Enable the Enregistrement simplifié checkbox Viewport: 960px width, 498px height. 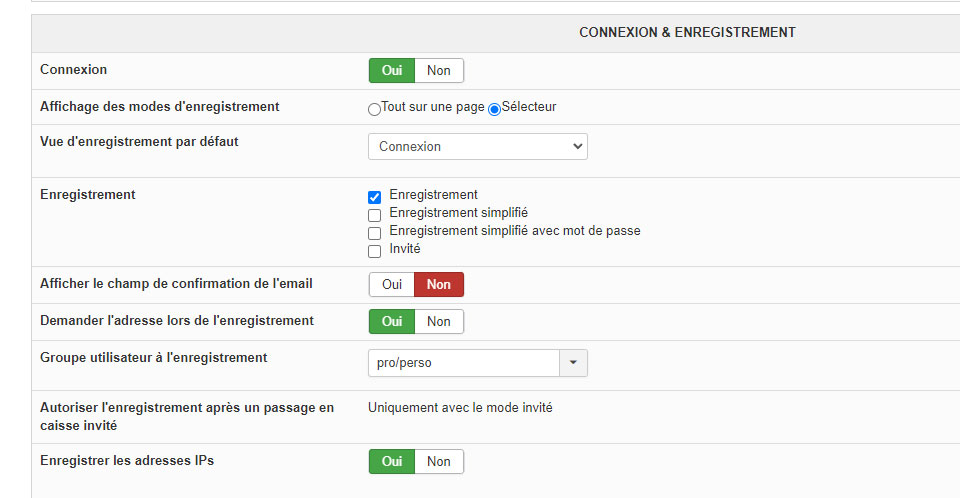point(375,215)
